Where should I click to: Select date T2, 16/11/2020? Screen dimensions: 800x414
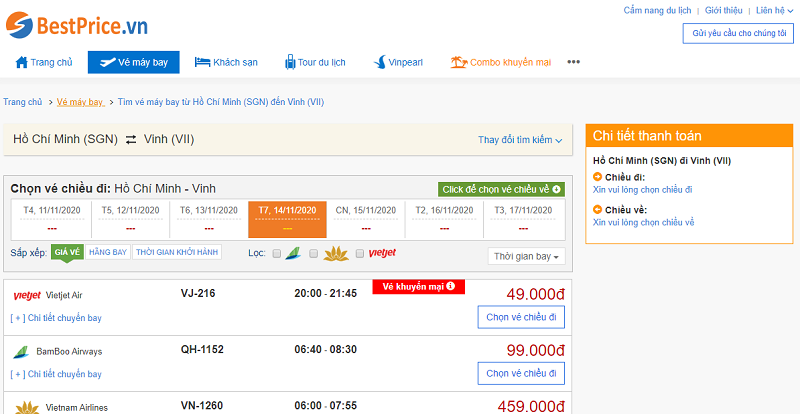(444, 220)
